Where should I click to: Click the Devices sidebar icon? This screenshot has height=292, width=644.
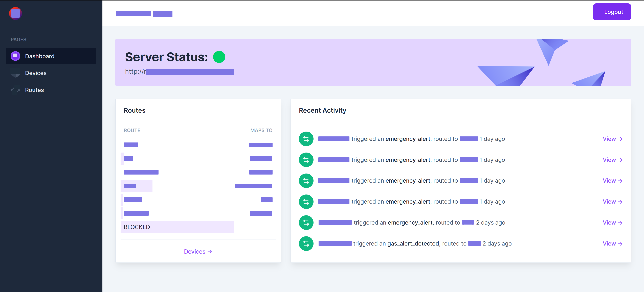tap(15, 73)
